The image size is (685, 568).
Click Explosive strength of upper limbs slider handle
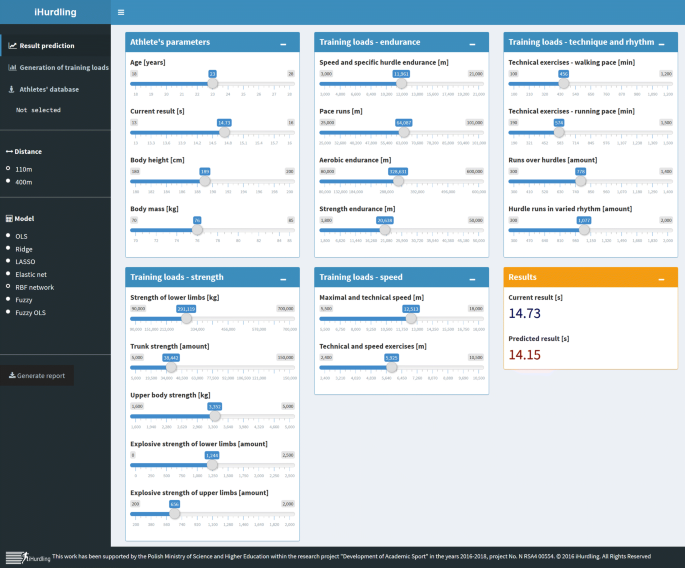(175, 514)
